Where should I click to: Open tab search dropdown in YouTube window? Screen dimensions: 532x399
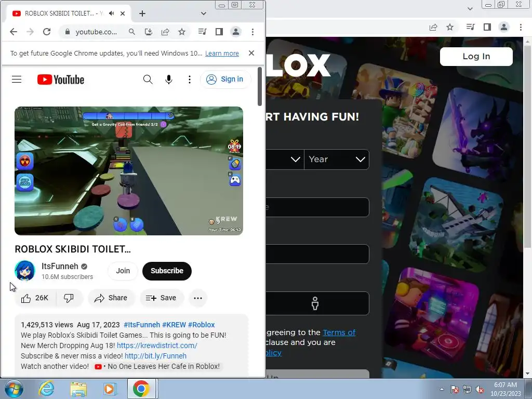(x=204, y=14)
